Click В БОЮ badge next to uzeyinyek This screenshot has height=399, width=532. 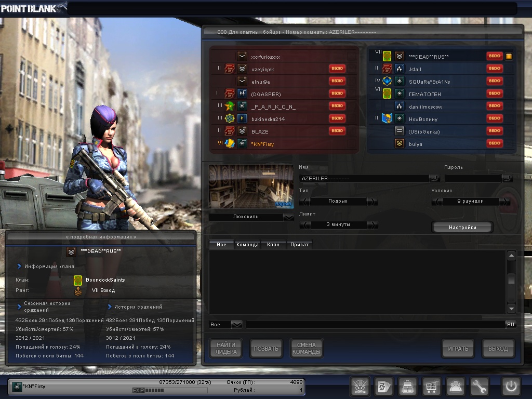[x=337, y=69]
